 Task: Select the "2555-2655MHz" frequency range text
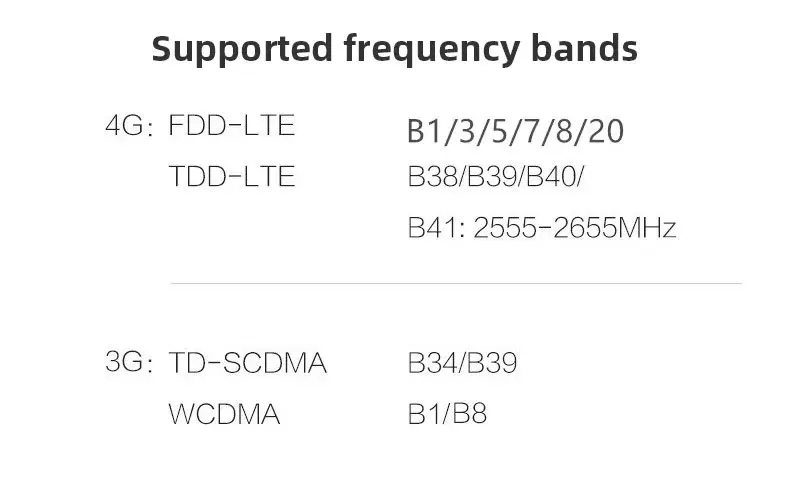pyautogui.click(x=575, y=228)
